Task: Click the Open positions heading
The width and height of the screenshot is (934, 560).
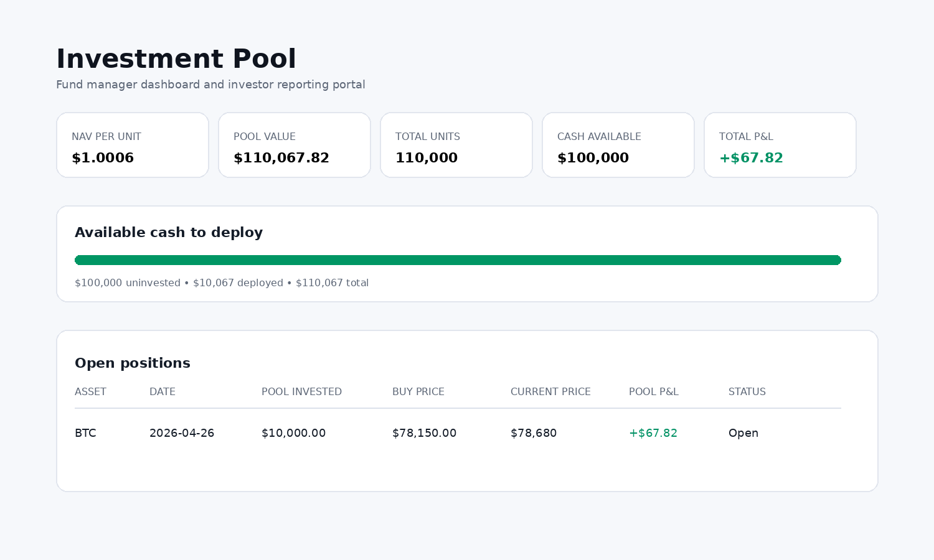Action: pyautogui.click(x=133, y=363)
